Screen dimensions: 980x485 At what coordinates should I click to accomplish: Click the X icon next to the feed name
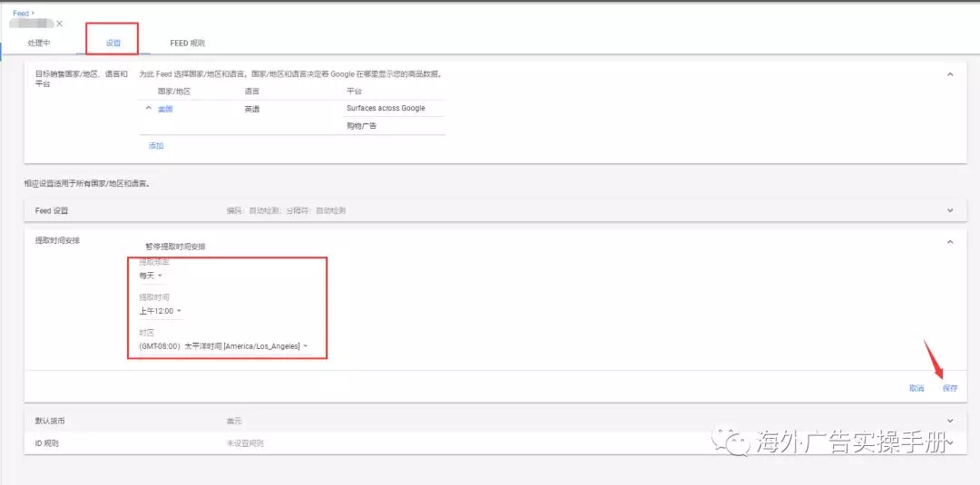(60, 24)
